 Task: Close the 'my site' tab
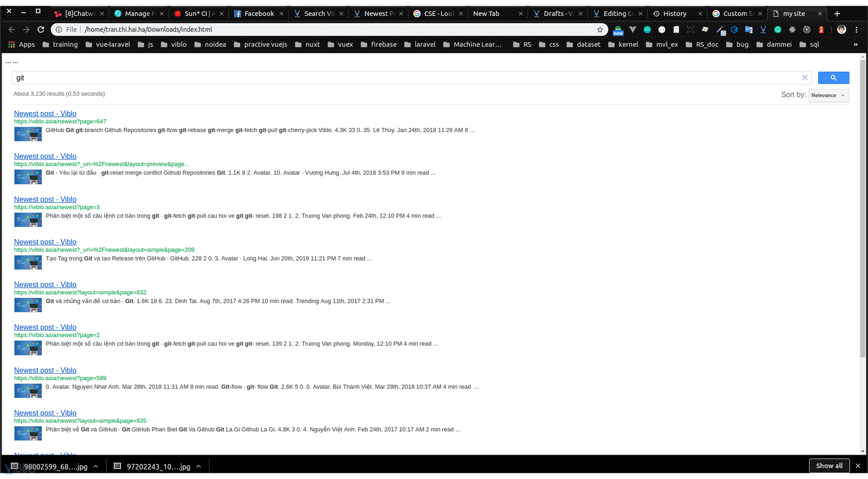[820, 14]
